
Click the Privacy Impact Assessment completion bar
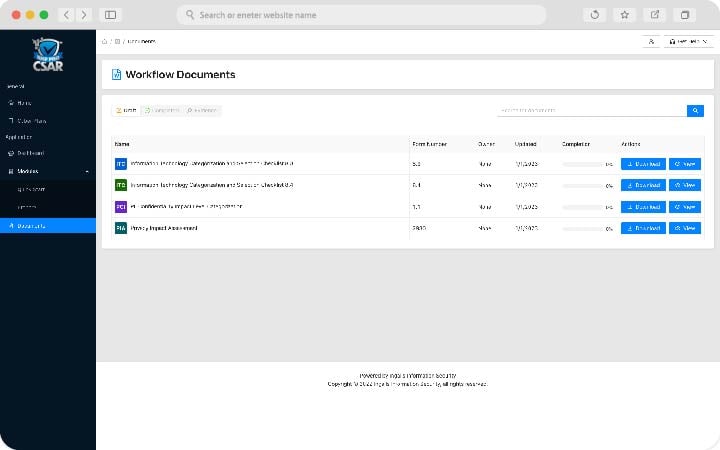pos(583,228)
